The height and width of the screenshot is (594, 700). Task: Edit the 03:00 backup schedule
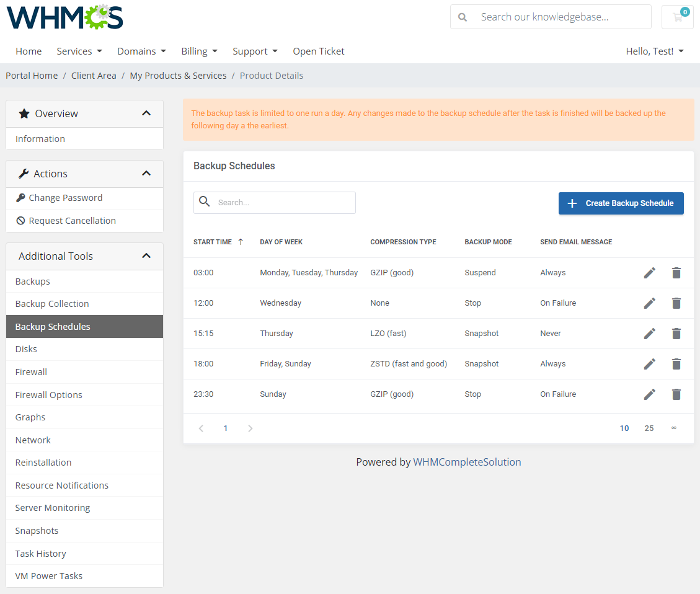650,273
